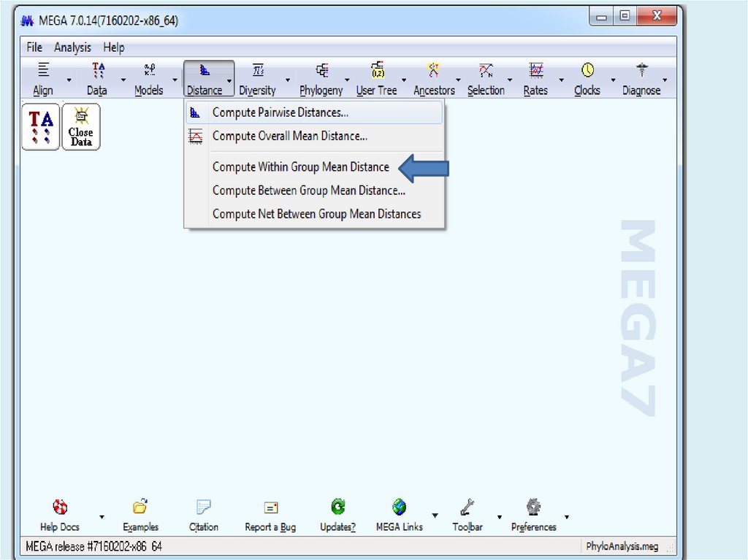
Task: Open the User Tree toolbar icon
Action: pyautogui.click(x=378, y=69)
